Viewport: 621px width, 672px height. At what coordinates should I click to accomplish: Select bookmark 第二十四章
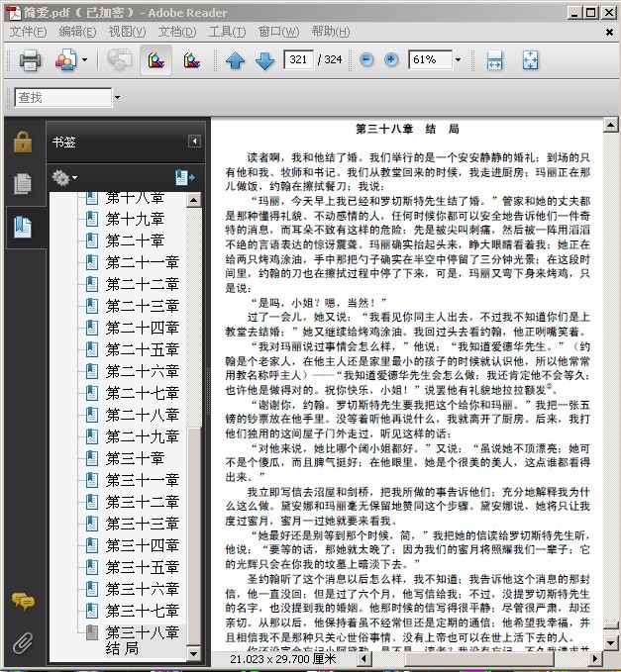142,328
